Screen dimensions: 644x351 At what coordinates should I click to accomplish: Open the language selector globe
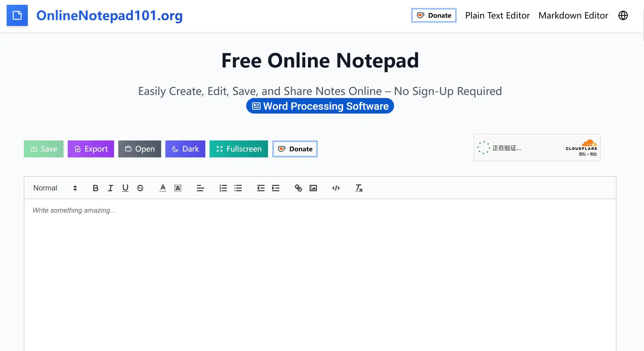coord(623,15)
